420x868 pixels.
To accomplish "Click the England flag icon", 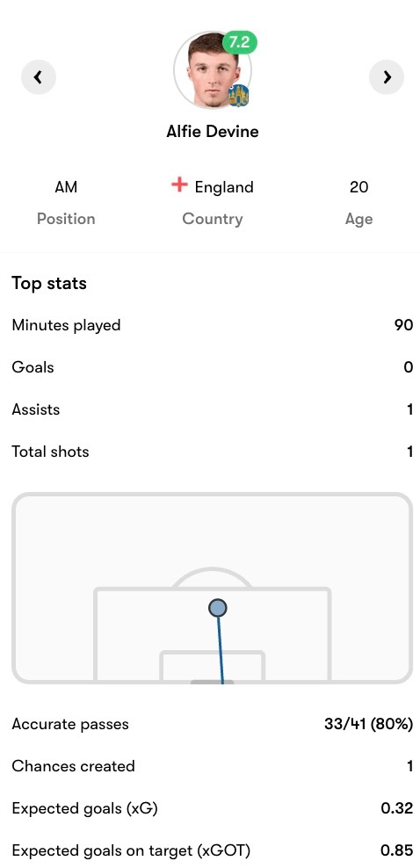I will click(179, 185).
